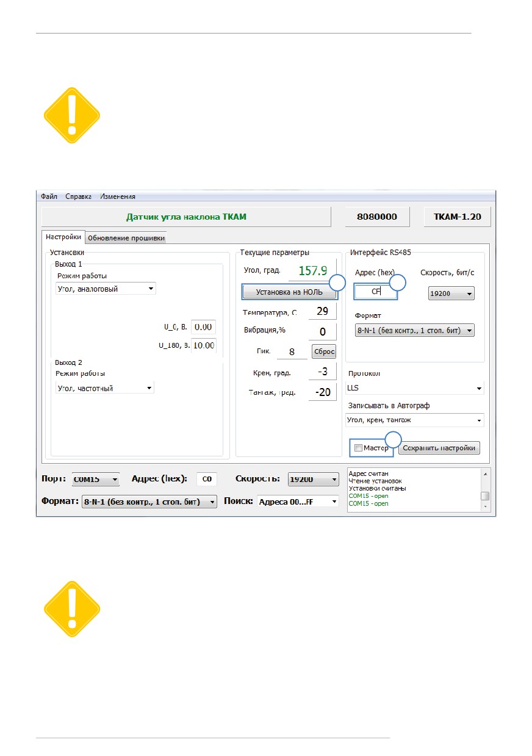Screen dimensions: 532x756
Task: Click log entry Чтение установок
Action: [x=375, y=481]
